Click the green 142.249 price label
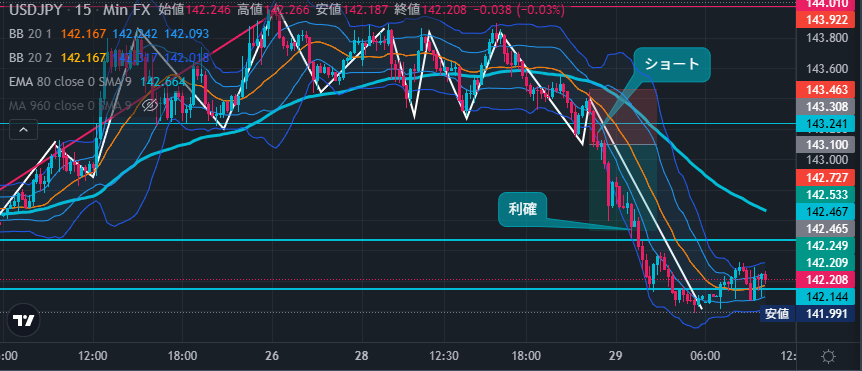The width and height of the screenshot is (862, 371). point(827,245)
